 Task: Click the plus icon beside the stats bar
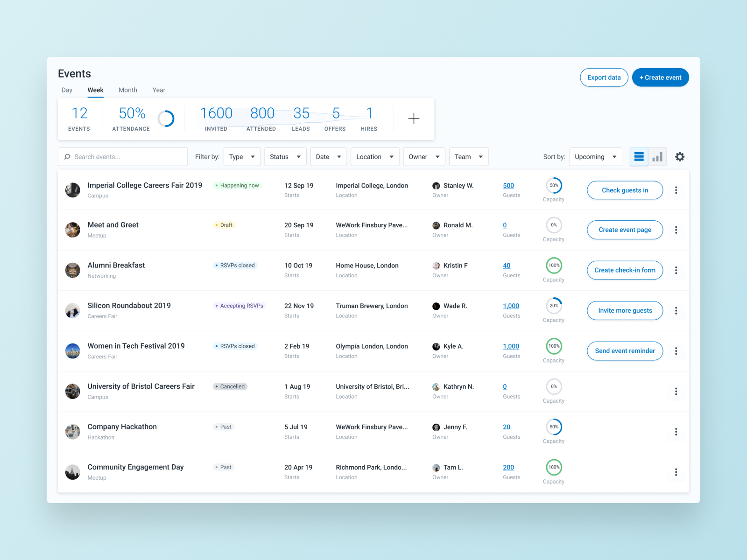click(414, 119)
